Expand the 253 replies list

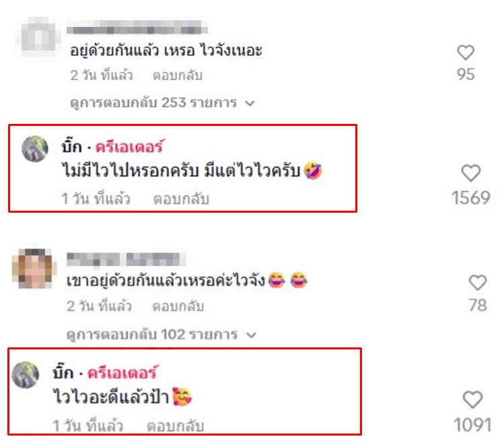click(162, 103)
